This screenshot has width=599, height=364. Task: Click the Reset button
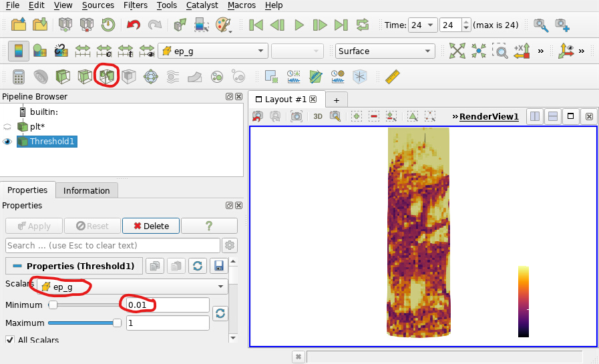pyautogui.click(x=92, y=226)
